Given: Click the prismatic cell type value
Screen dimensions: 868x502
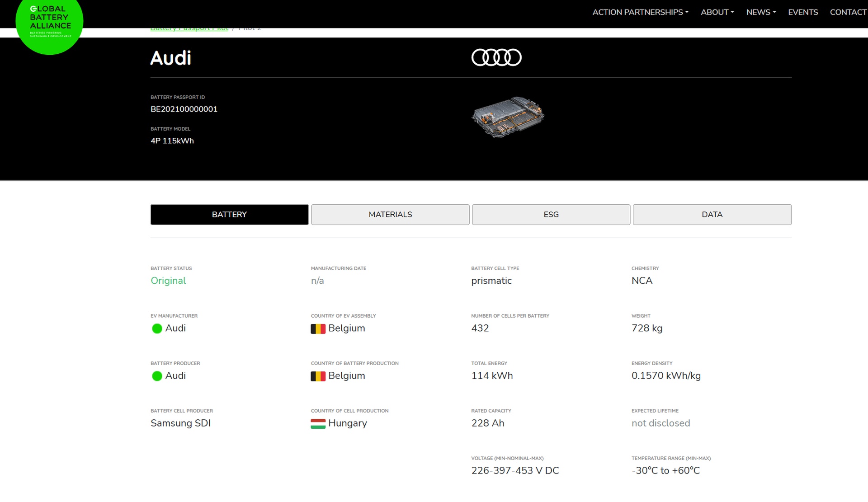Looking at the screenshot, I should coord(491,281).
